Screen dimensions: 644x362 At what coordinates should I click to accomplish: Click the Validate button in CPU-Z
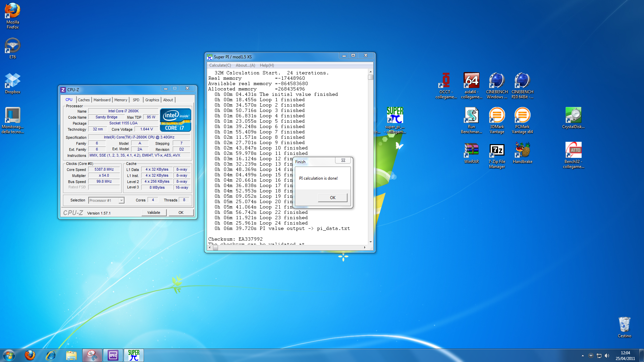click(154, 213)
